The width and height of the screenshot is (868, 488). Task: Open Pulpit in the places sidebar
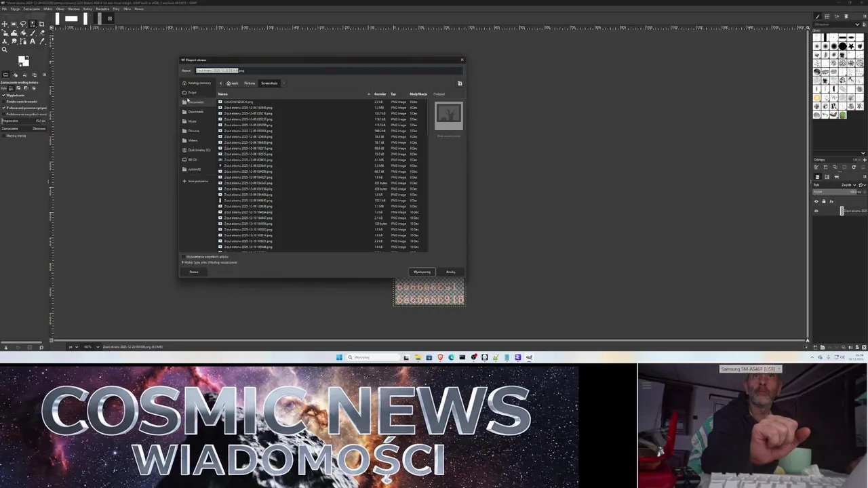pos(192,93)
